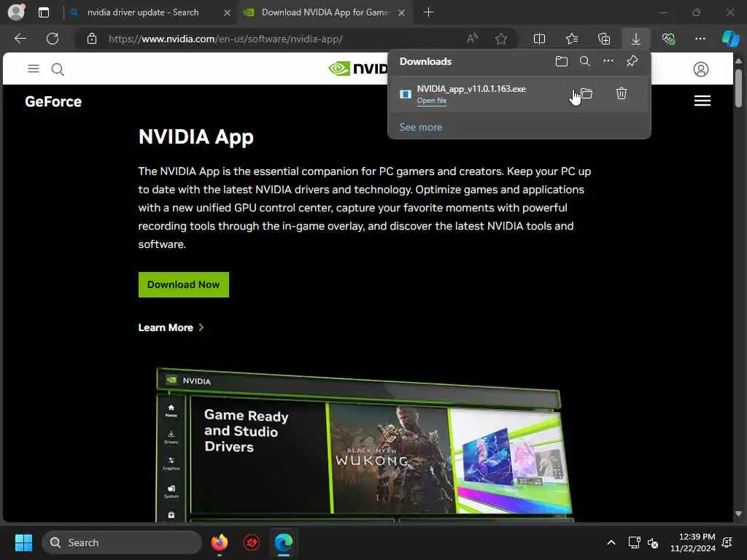This screenshot has width=747, height=560.
Task: Click the NVIDIA app preview image
Action: 365,445
